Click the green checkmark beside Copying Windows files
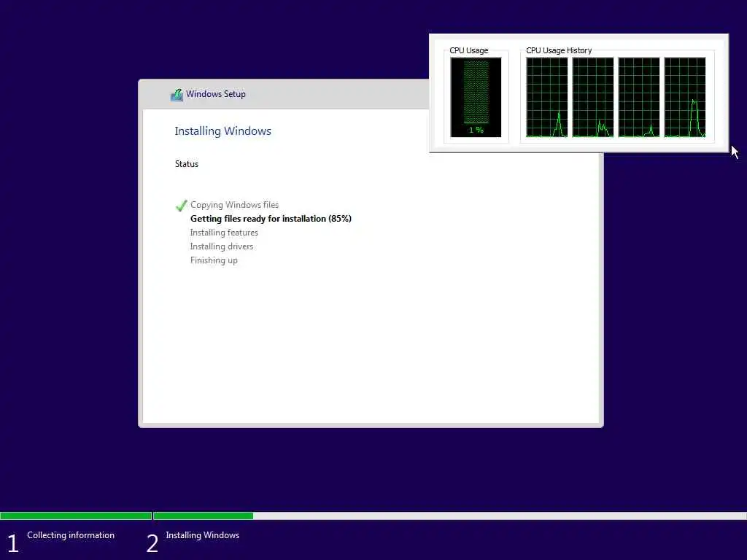Viewport: 747px width, 560px height. (x=181, y=205)
